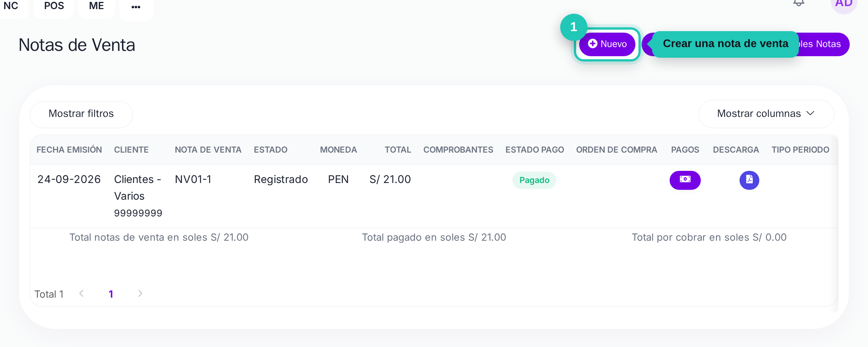Click the TIPO PERIODO column header
The image size is (868, 347).
point(800,150)
